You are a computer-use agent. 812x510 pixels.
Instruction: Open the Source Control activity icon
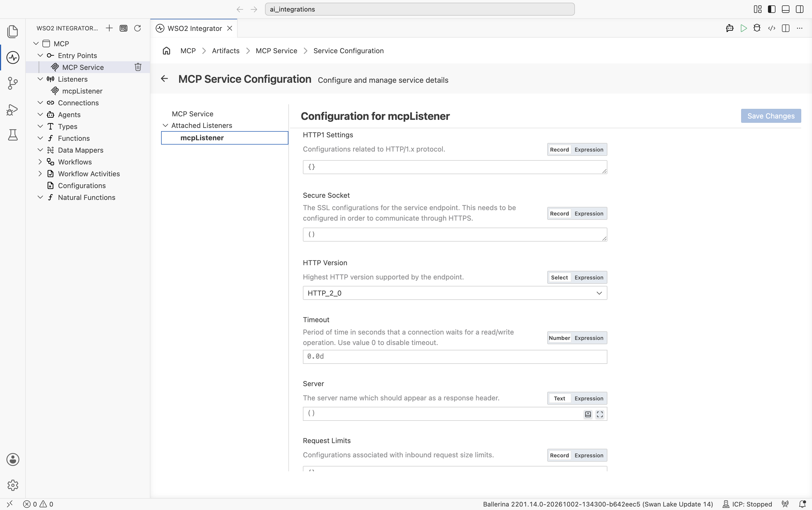[x=12, y=83]
